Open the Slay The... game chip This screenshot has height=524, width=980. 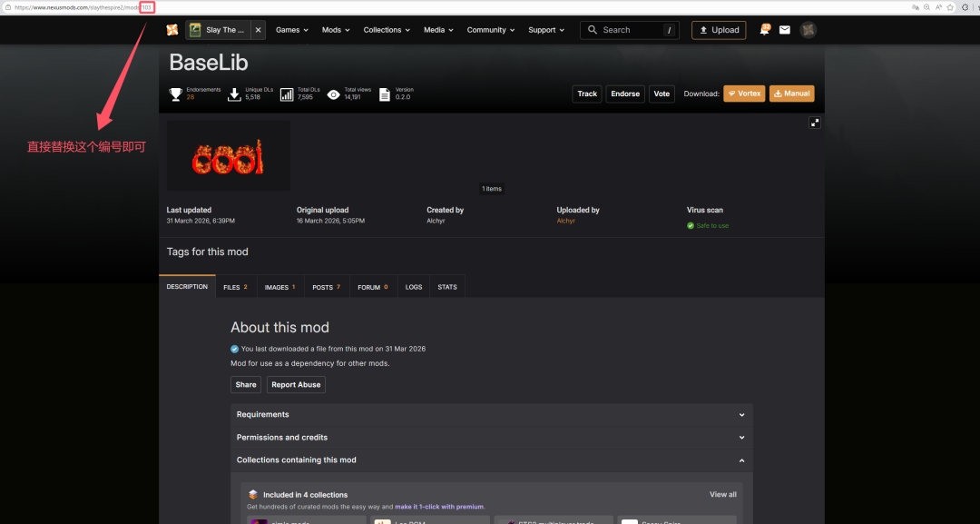point(218,30)
